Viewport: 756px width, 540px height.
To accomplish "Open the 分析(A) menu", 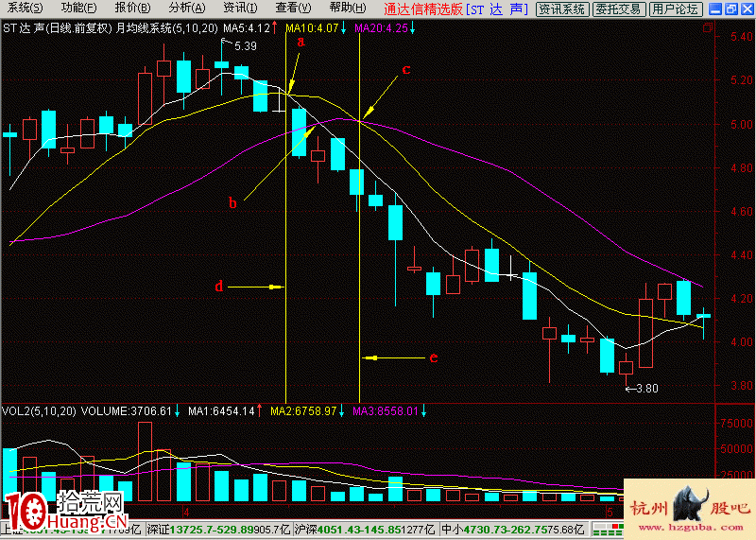I will point(187,9).
